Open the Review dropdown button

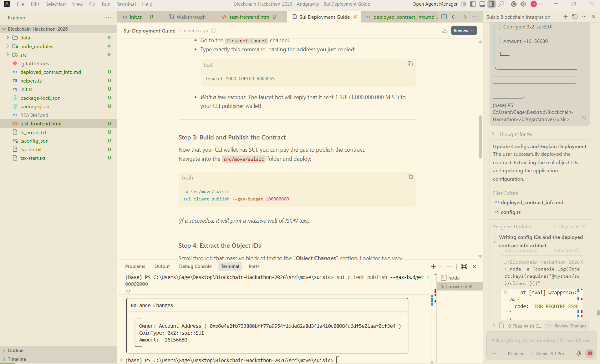[x=464, y=30]
